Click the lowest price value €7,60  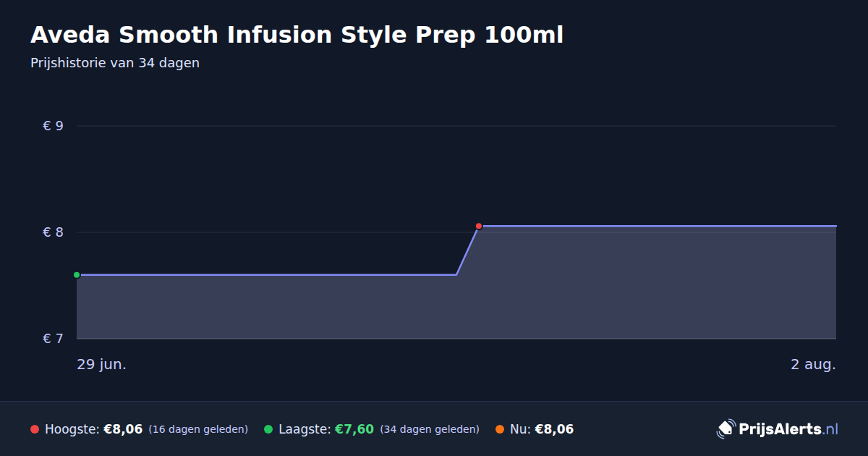[354, 429]
